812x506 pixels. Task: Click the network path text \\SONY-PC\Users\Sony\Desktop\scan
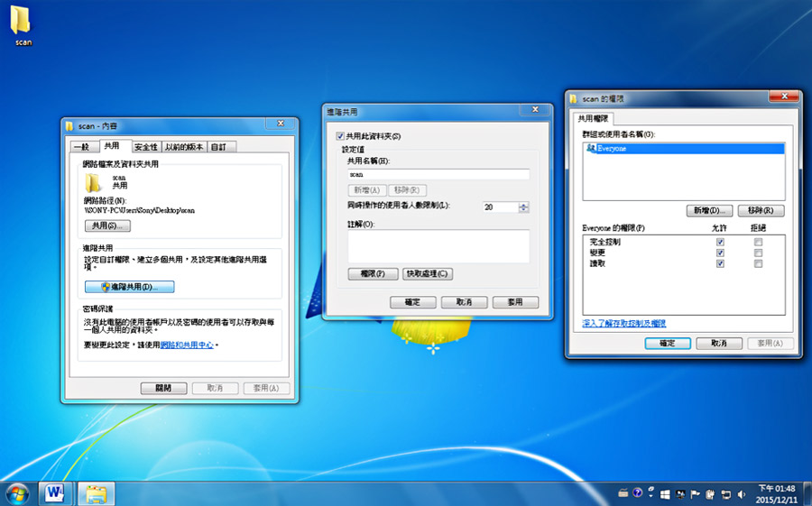tap(139, 211)
